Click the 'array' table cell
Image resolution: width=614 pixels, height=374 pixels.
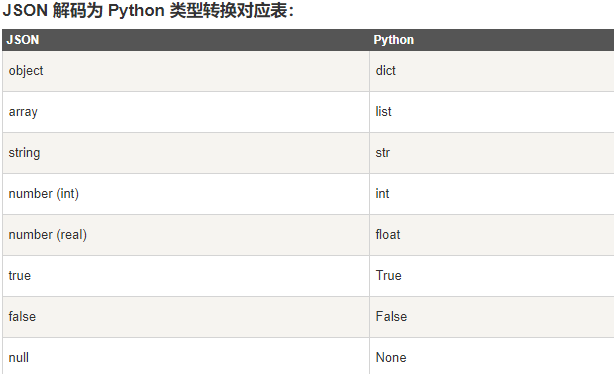(186, 112)
